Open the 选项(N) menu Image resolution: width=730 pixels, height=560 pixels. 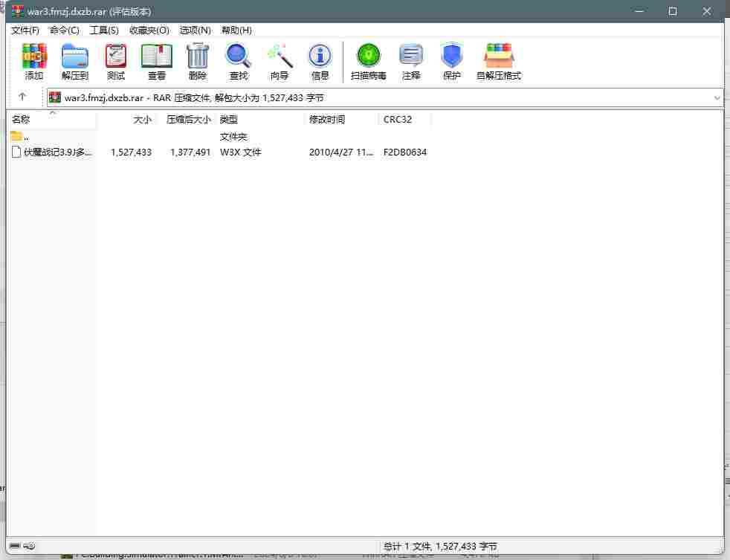click(195, 30)
